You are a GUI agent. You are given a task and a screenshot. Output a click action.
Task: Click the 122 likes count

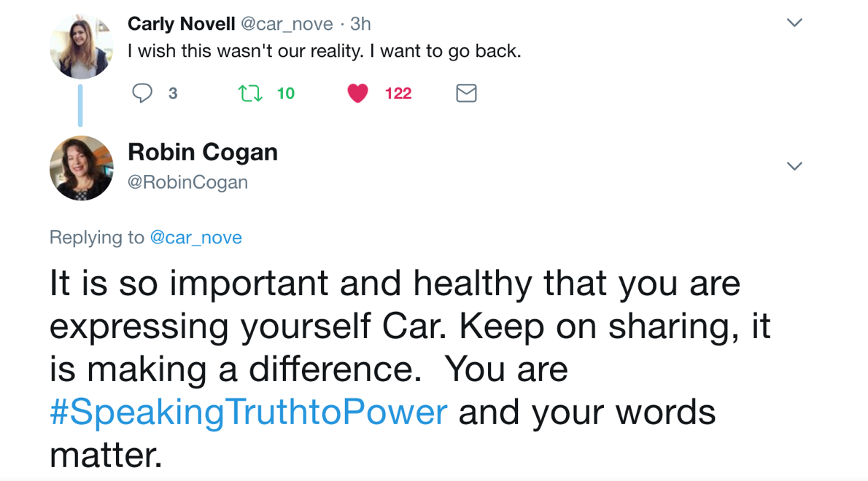click(x=399, y=93)
